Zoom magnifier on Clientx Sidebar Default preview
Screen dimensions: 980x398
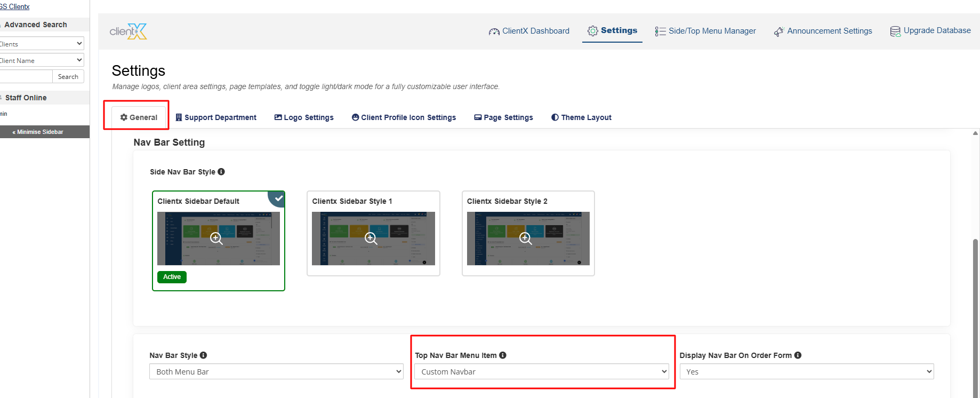(x=216, y=238)
